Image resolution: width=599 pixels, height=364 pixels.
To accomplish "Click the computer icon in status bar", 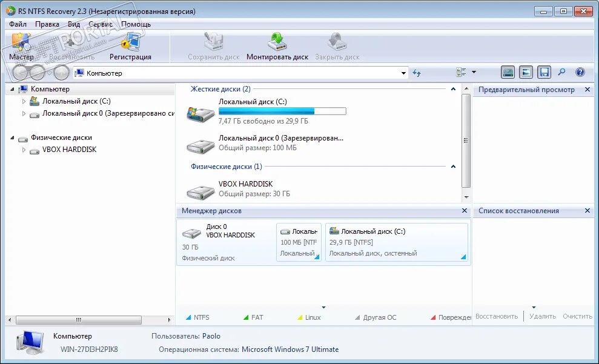I will coord(30,342).
